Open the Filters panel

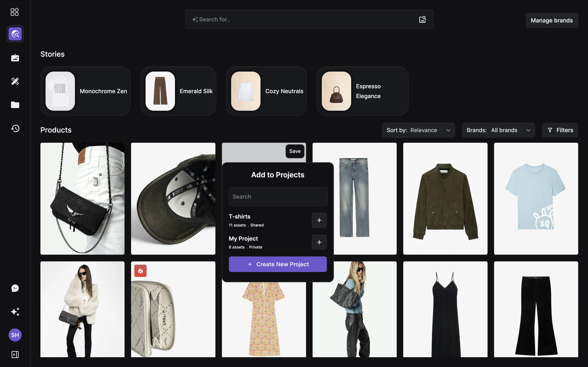click(560, 130)
